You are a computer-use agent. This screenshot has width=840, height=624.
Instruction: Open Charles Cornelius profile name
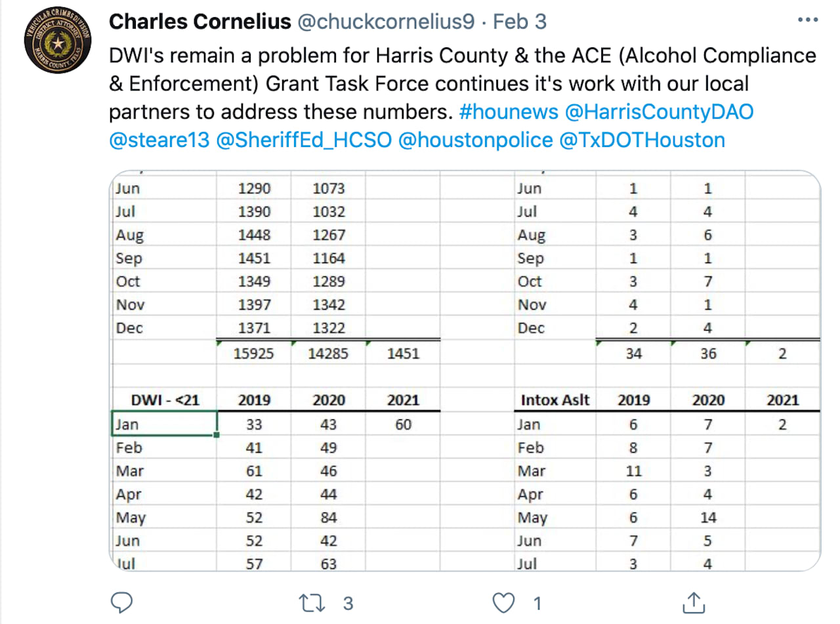(x=199, y=22)
